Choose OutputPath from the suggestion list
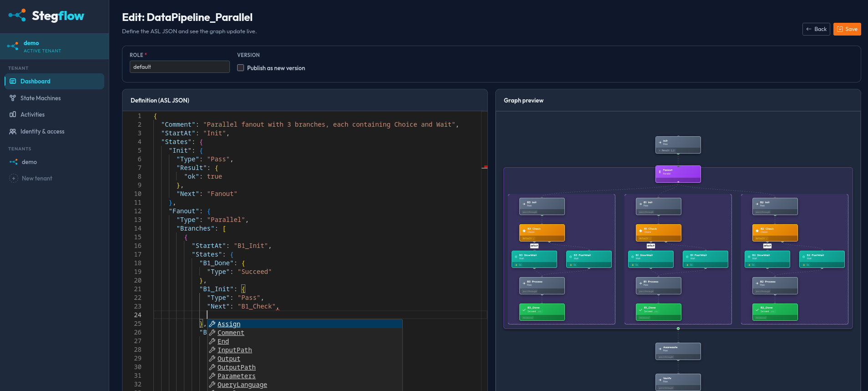The image size is (868, 391). click(305, 367)
